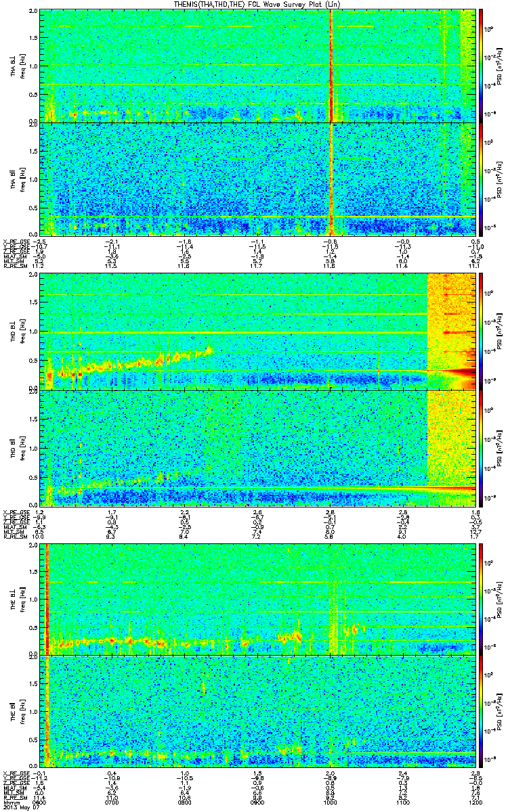Click the red vertical spike in THA Bll panel
The image size is (508, 812).
pyautogui.click(x=331, y=179)
